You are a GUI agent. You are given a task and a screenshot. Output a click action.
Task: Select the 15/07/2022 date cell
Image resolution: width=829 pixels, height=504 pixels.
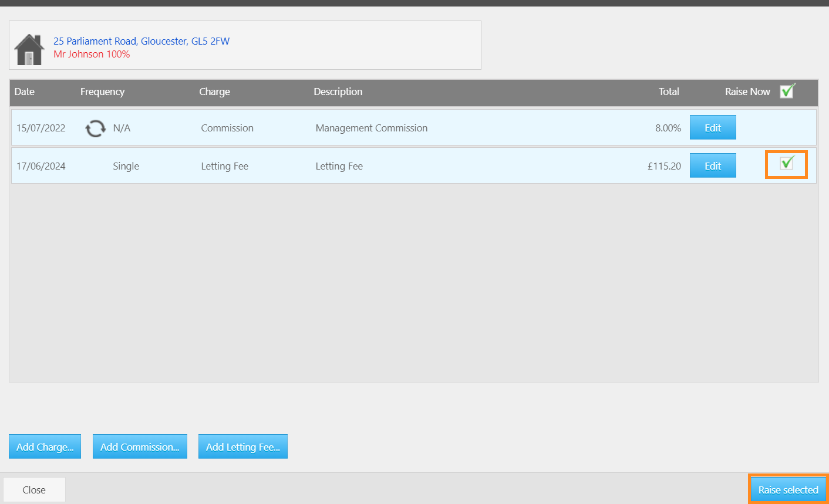coord(41,128)
